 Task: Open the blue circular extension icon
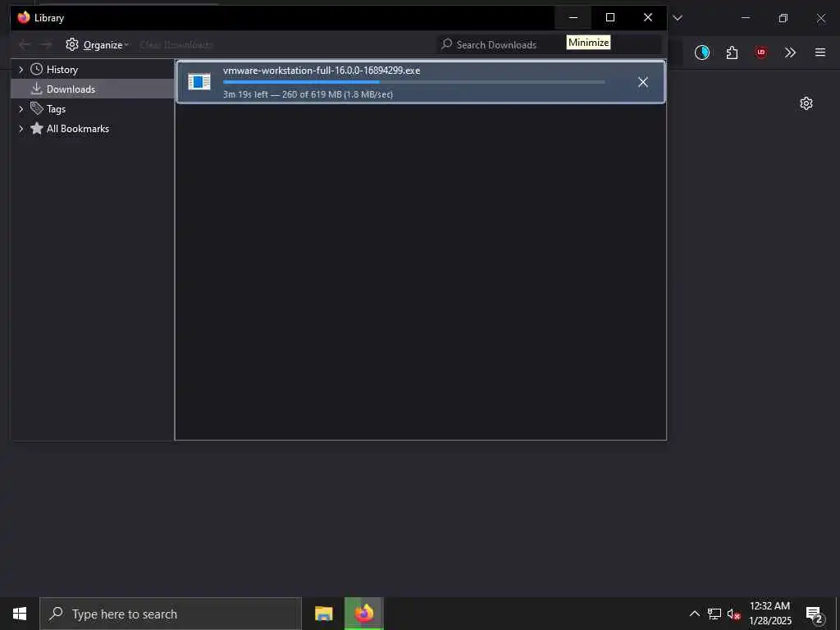pyautogui.click(x=702, y=52)
